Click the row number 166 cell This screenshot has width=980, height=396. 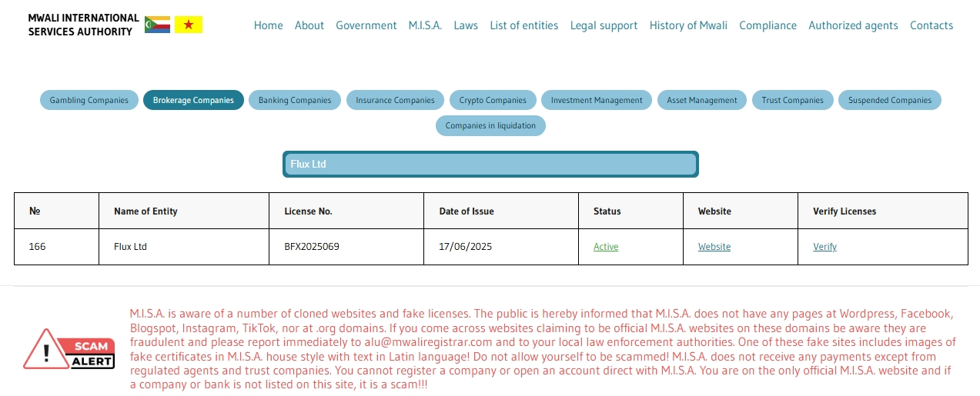tap(56, 247)
